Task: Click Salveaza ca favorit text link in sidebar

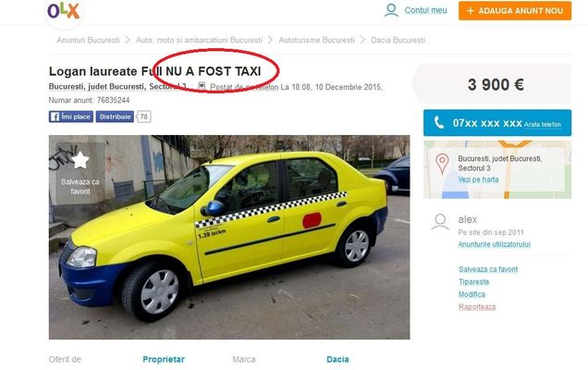Action: (x=488, y=269)
